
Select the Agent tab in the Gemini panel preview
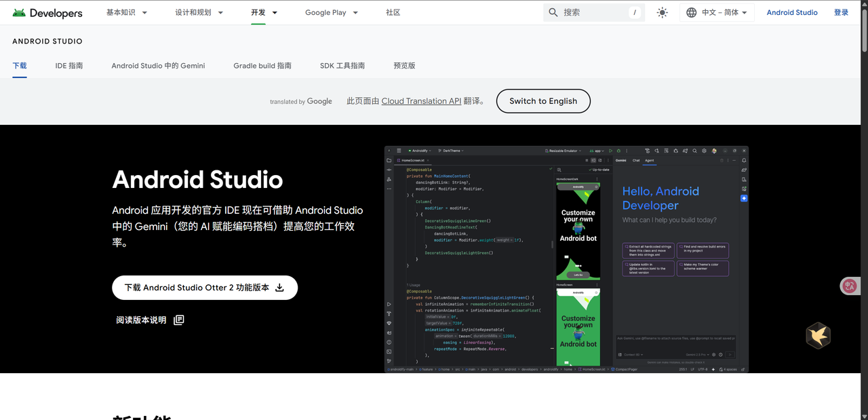pyautogui.click(x=649, y=160)
